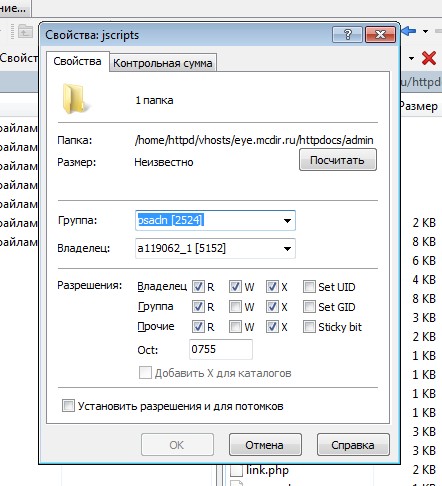Open dropdown arrow next to blue back arrow
The width and height of the screenshot is (442, 486).
click(x=425, y=31)
